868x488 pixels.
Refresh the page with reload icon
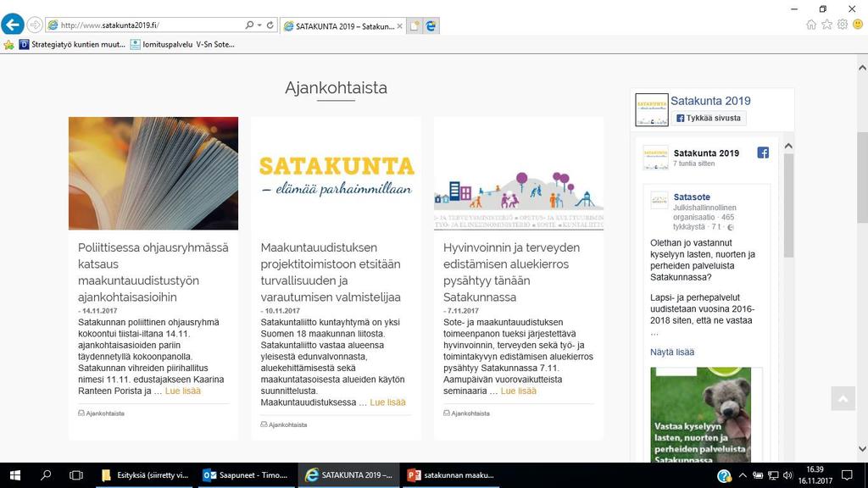click(x=270, y=25)
